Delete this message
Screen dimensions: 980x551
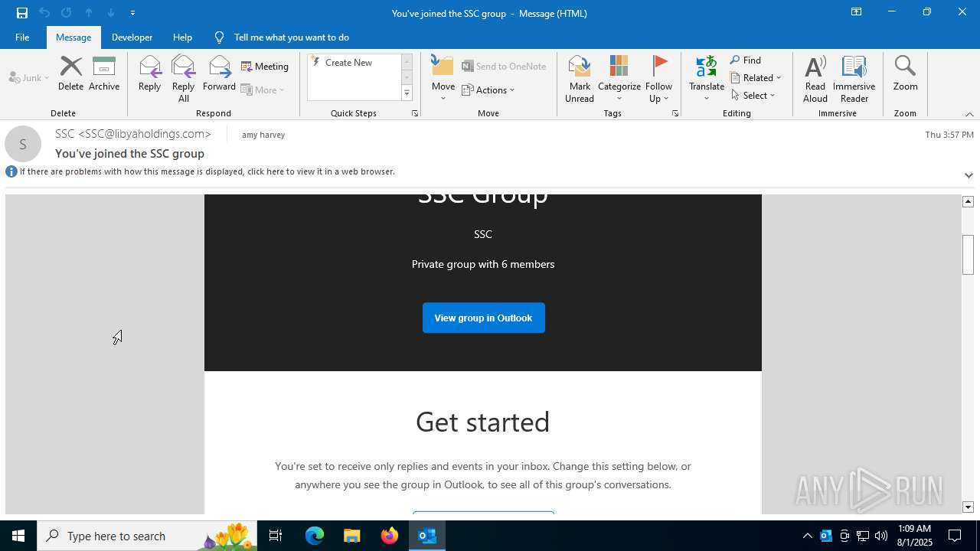pos(70,74)
